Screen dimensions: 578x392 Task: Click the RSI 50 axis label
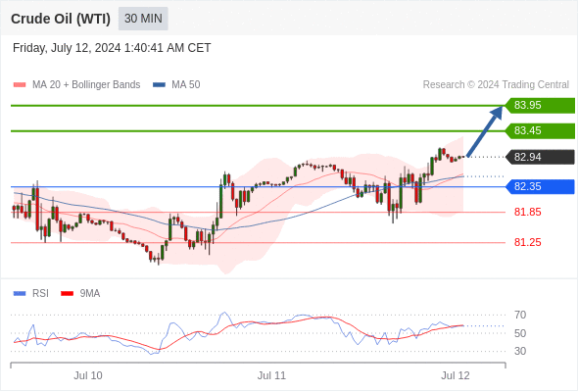520,333
